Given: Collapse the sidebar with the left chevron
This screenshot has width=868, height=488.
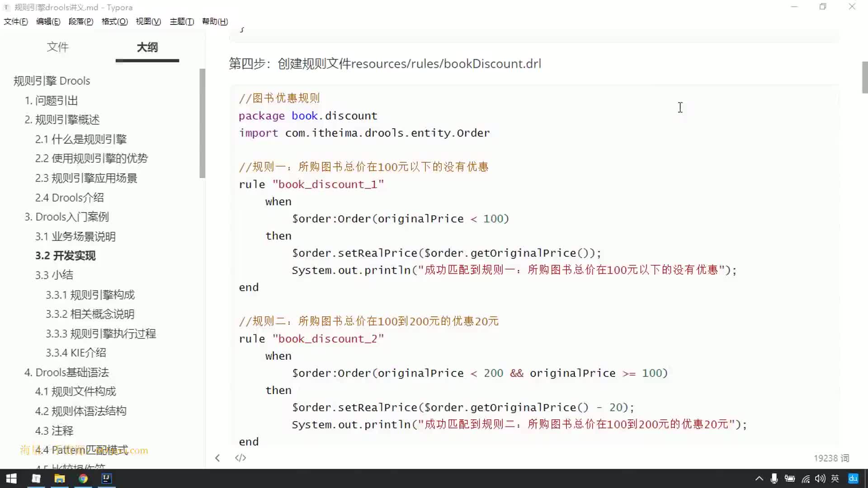Looking at the screenshot, I should pos(217,458).
